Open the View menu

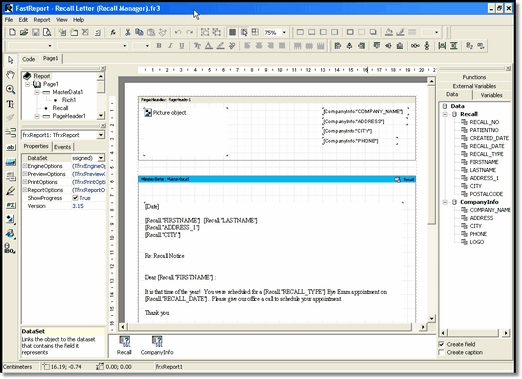pos(62,20)
